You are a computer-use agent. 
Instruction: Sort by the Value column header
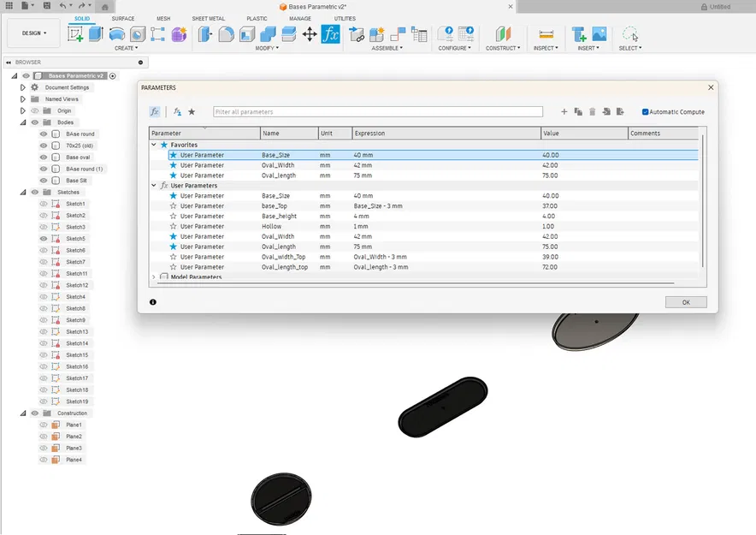pyautogui.click(x=585, y=134)
